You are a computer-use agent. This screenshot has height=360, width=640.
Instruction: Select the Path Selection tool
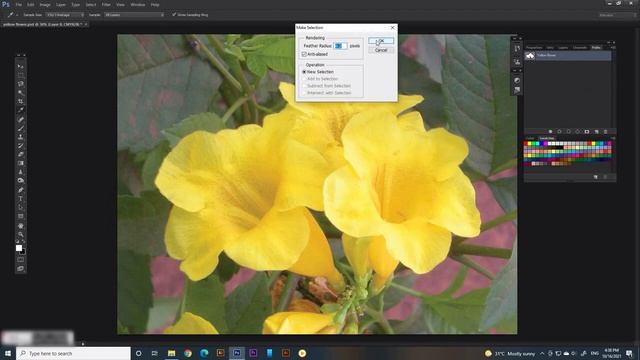(20, 207)
